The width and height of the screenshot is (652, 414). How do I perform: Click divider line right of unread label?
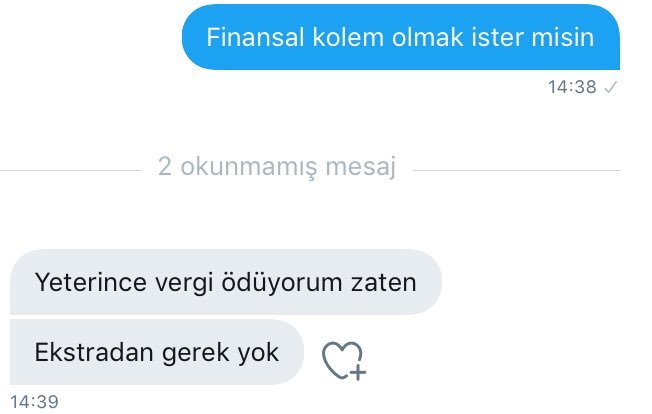pyautogui.click(x=516, y=170)
